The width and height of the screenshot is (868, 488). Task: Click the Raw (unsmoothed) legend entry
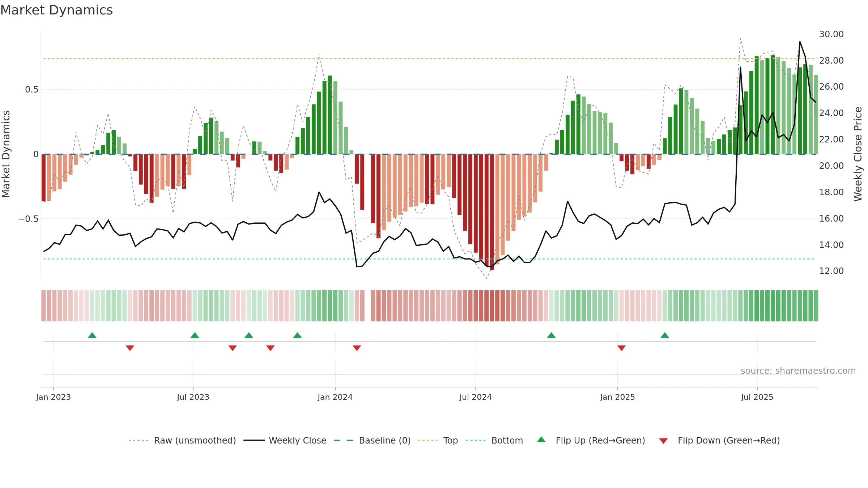pyautogui.click(x=182, y=440)
